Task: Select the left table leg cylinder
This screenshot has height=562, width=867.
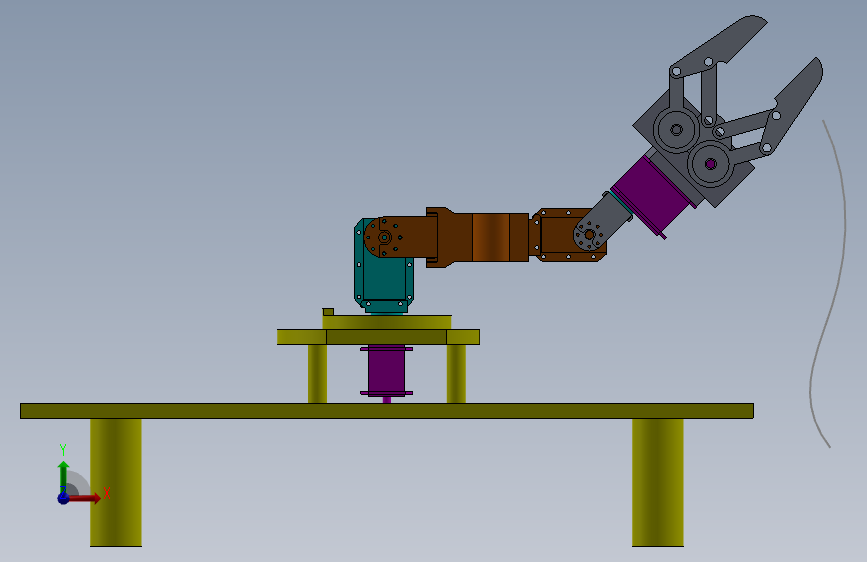Action: pyautogui.click(x=116, y=482)
